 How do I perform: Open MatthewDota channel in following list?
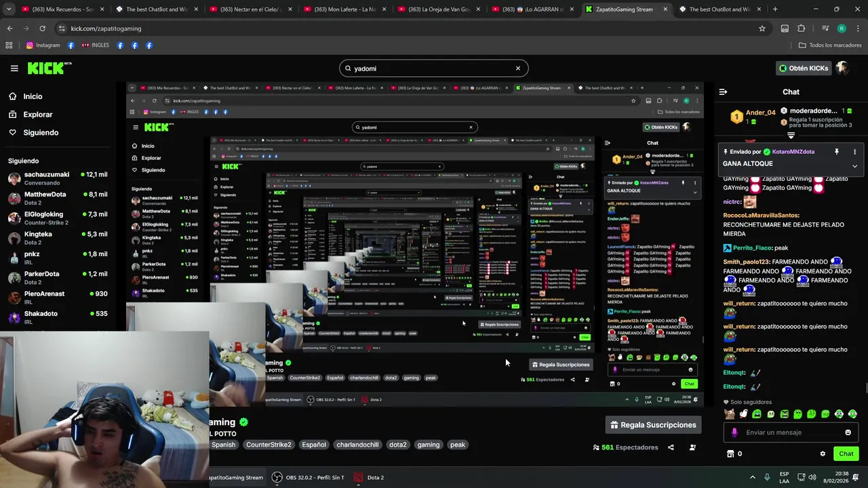tap(58, 198)
